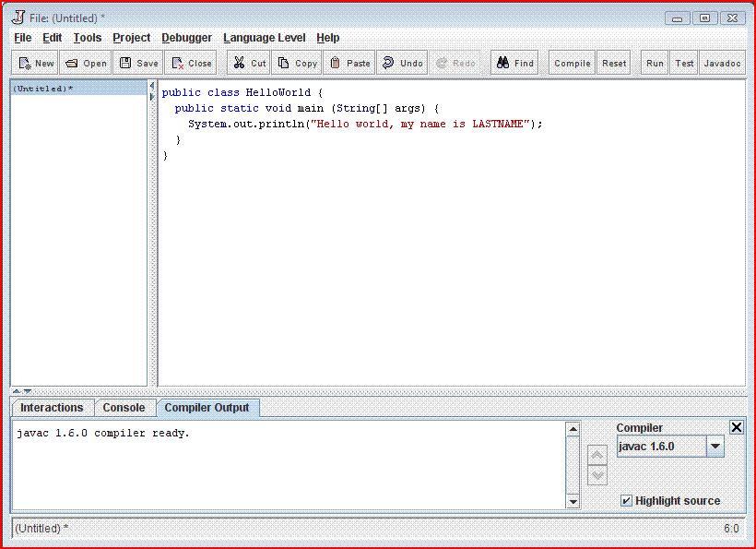The image size is (756, 549).
Task: Select (Untitled)* in the file list
Action: [78, 89]
